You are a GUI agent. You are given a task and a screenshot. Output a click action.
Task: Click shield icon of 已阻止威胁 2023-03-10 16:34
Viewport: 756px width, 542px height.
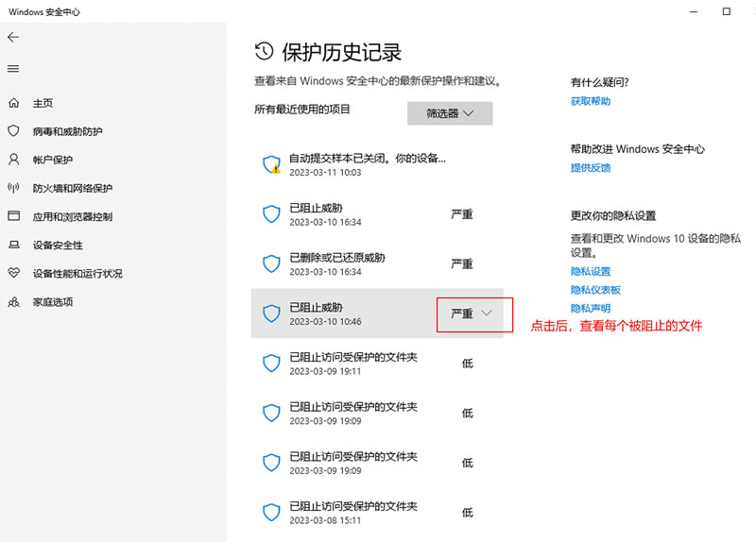pos(271,214)
